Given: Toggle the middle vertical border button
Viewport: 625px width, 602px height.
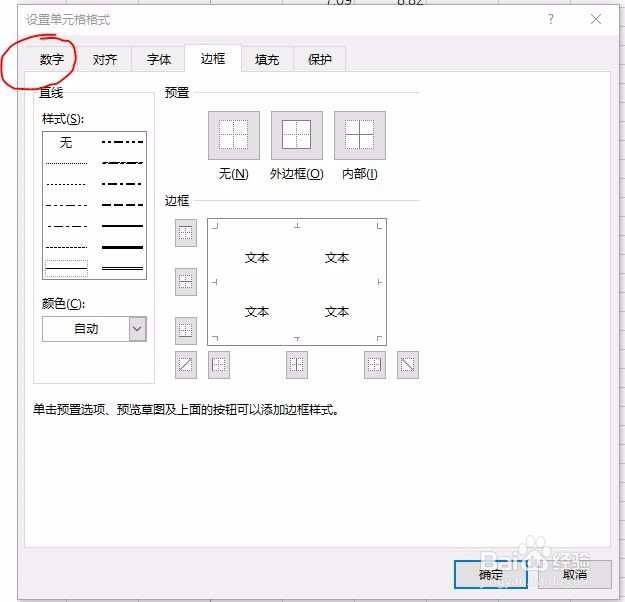Looking at the screenshot, I should (x=297, y=364).
